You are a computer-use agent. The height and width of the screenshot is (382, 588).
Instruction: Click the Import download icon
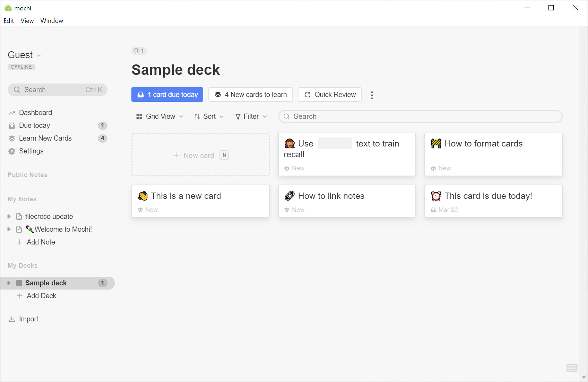(x=12, y=319)
